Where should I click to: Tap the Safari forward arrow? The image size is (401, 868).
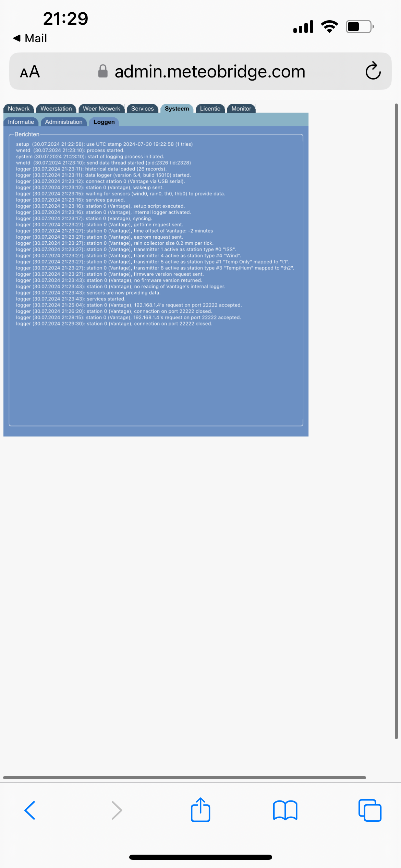[117, 810]
